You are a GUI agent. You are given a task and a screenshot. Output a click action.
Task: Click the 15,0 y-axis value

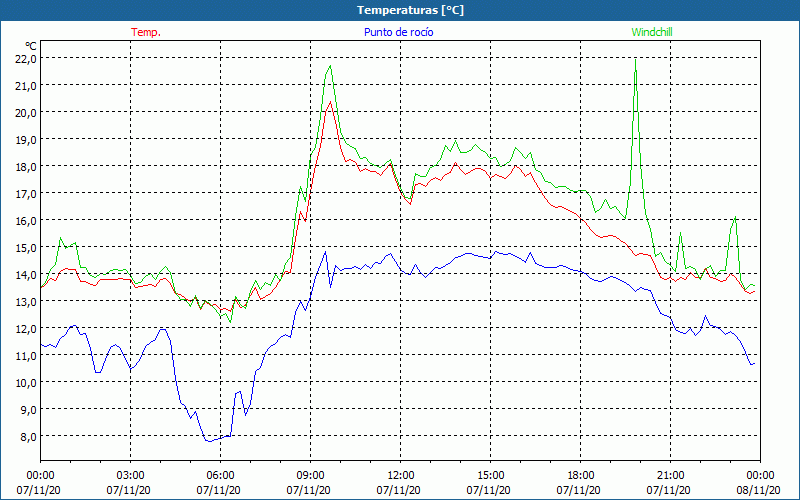coord(26,248)
